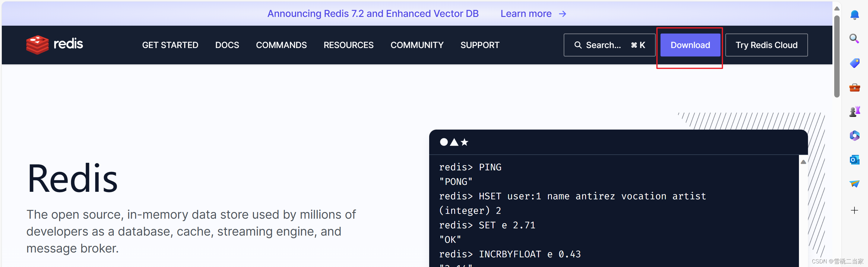Click the "OK" output line
The height and width of the screenshot is (267, 868).
450,240
